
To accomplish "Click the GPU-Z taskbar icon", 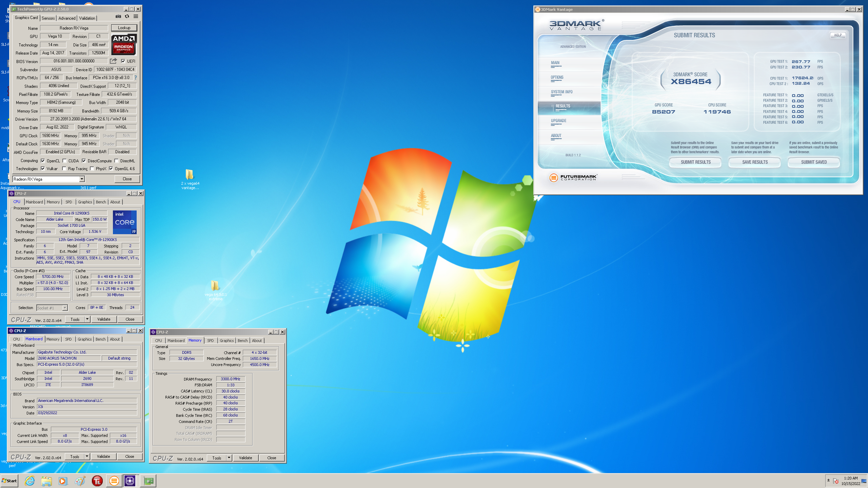I will (148, 481).
